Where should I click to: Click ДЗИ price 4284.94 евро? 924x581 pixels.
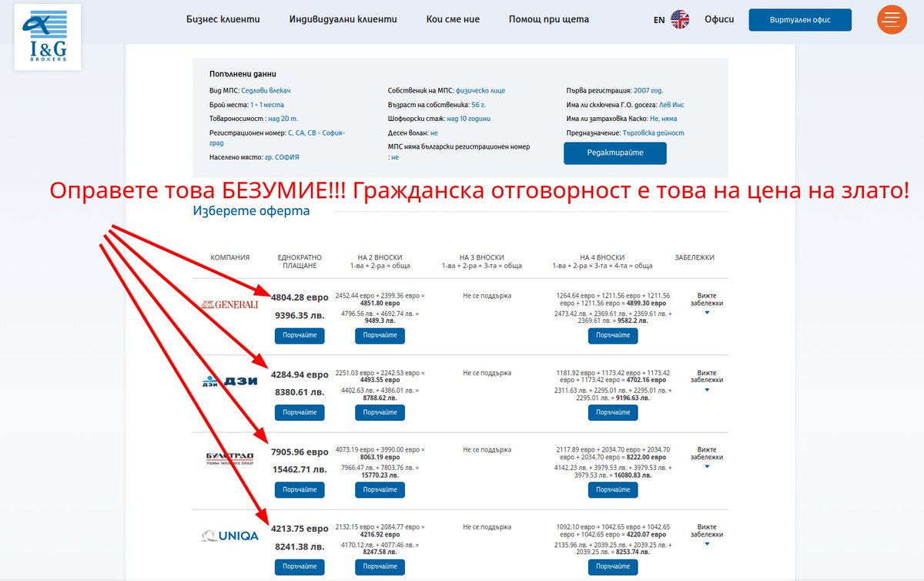(x=300, y=374)
